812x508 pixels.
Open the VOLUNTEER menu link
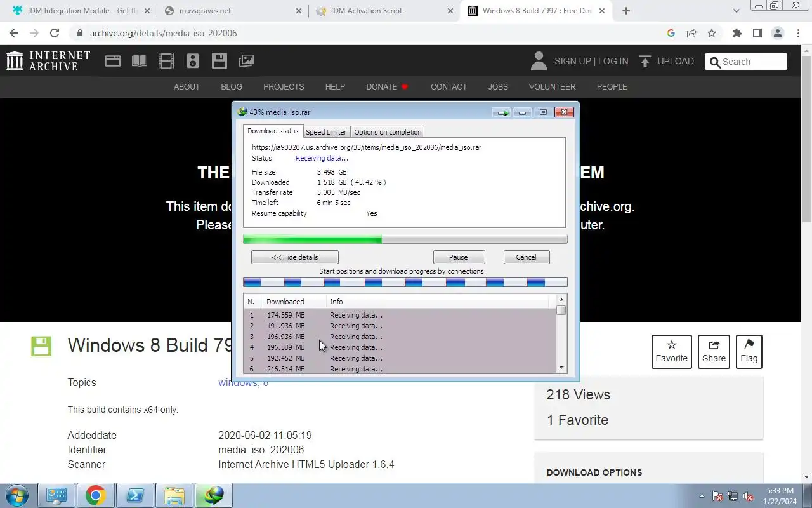coord(552,86)
